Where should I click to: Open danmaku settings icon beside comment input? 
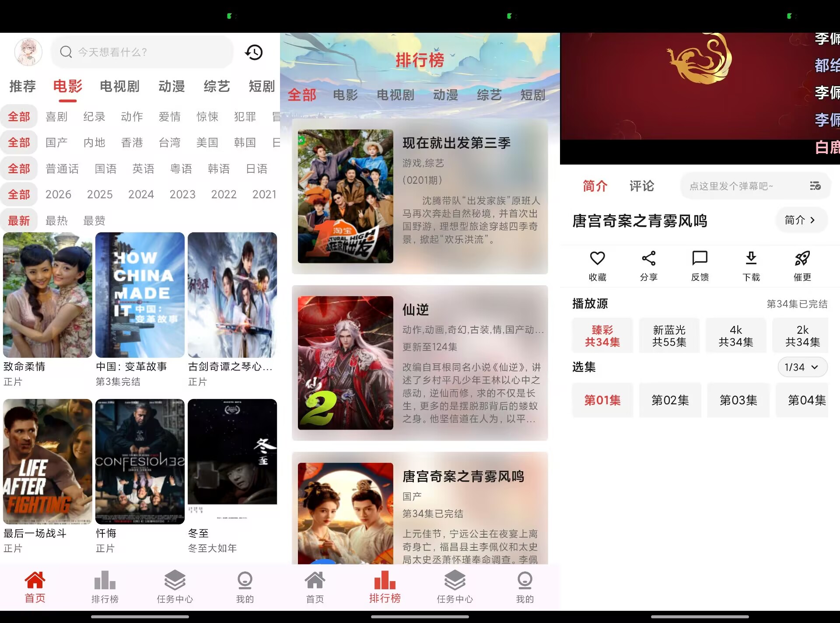click(x=815, y=186)
